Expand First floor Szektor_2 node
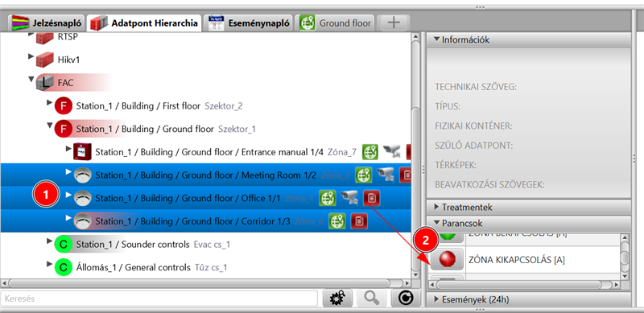This screenshot has width=644, height=313. (x=50, y=102)
